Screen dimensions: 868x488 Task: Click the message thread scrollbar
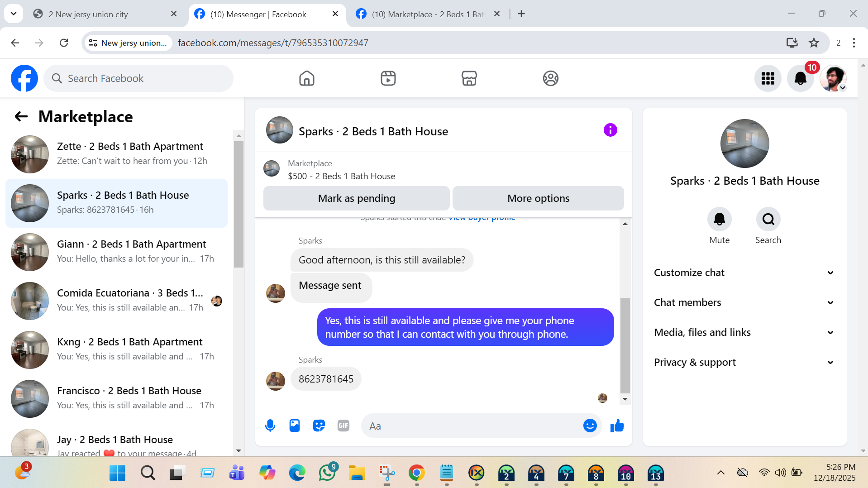pos(625,345)
